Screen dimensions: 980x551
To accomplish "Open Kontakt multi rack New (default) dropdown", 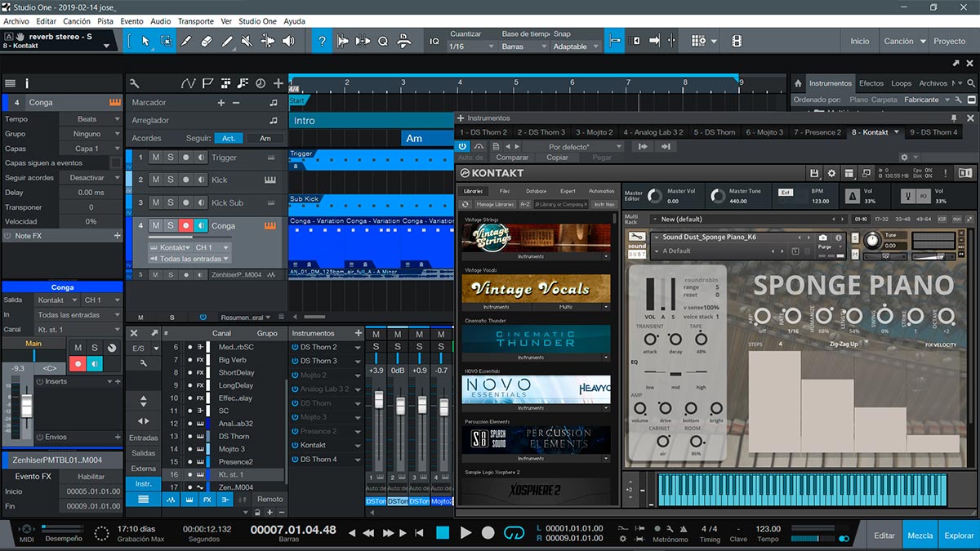I will click(x=747, y=219).
